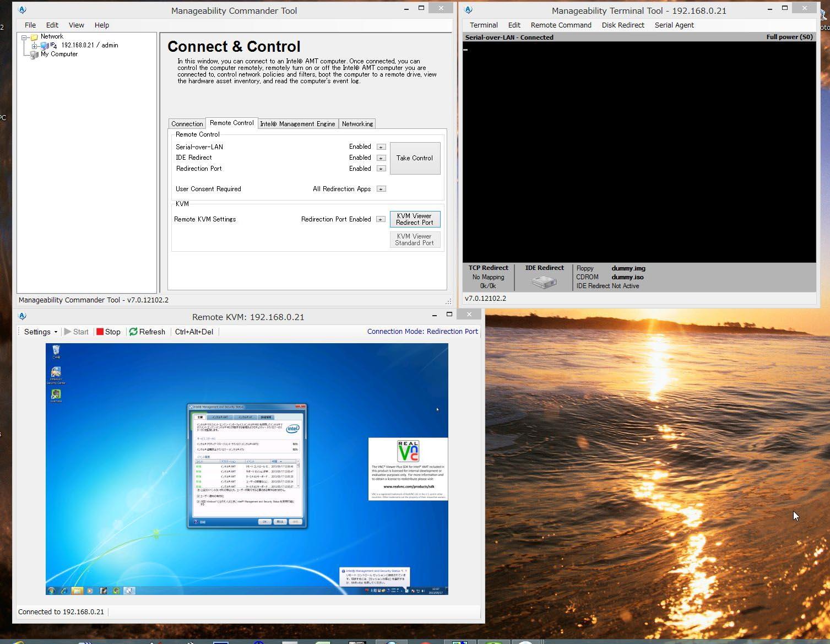Image resolution: width=830 pixels, height=644 pixels.
Task: Open the User Consent Required dropdown
Action: tap(381, 189)
